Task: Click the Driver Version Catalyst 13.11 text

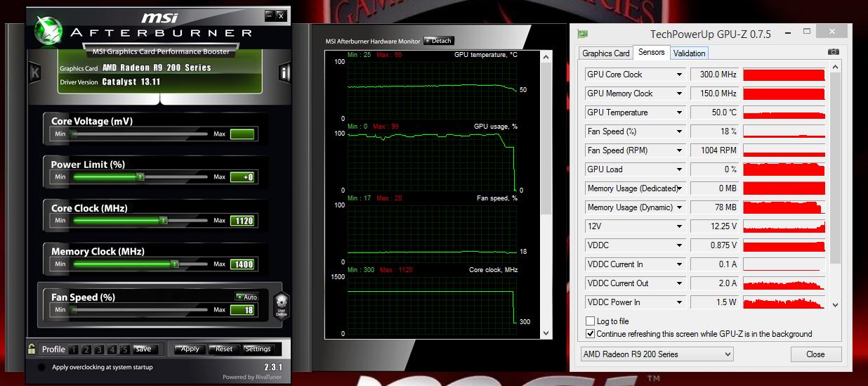Action: [x=110, y=82]
